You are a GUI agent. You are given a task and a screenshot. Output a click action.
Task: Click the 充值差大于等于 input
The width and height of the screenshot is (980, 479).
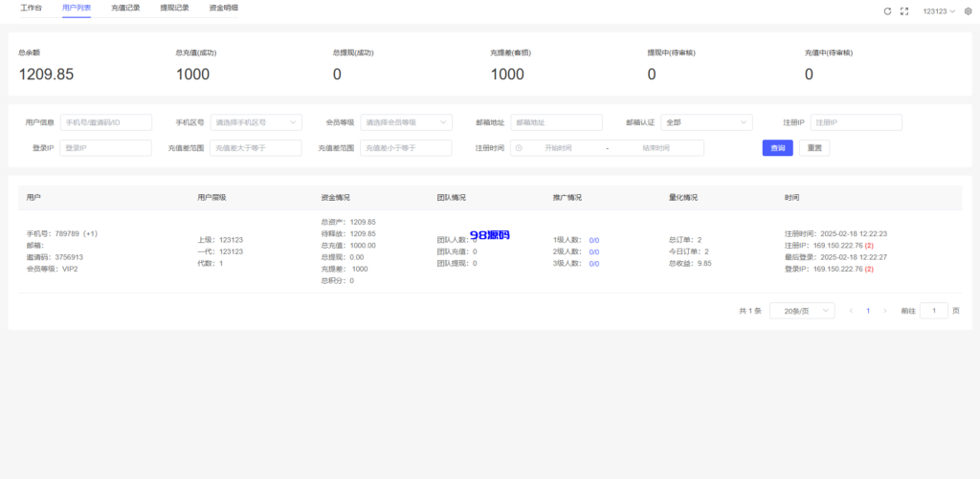(256, 148)
